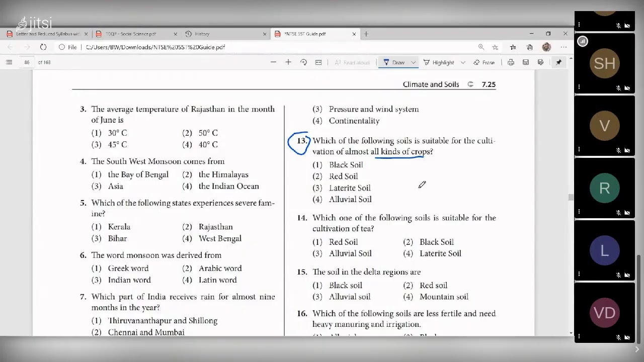Switch to NTSE SST Guide.pdf tab
Image resolution: width=644 pixels, height=362 pixels.
(x=315, y=34)
